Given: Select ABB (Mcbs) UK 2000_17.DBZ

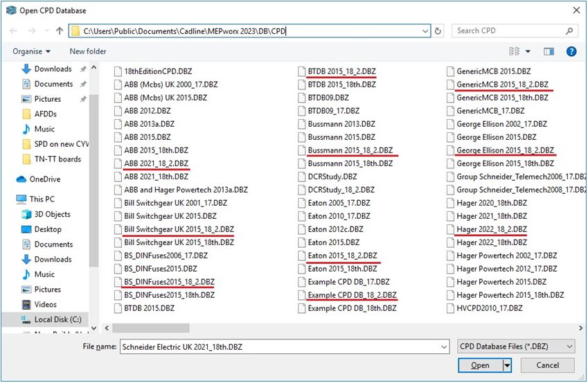Looking at the screenshot, I should click(170, 84).
